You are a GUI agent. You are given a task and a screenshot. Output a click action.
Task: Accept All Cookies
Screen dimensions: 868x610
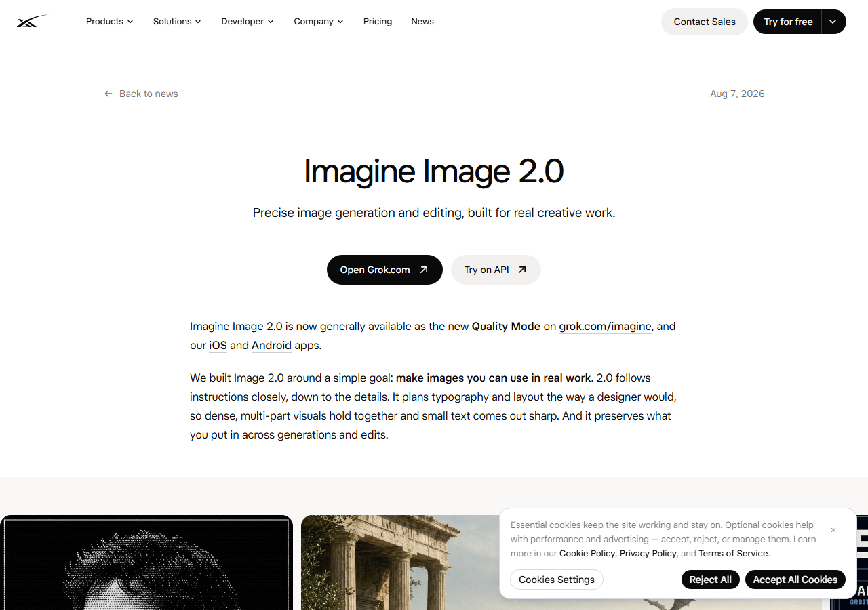click(795, 579)
